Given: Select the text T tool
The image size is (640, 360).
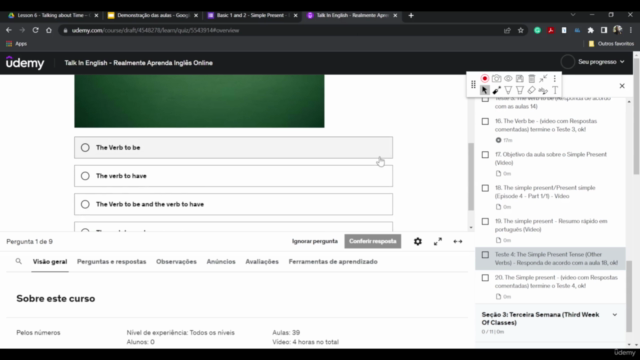Looking at the screenshot, I should [555, 90].
